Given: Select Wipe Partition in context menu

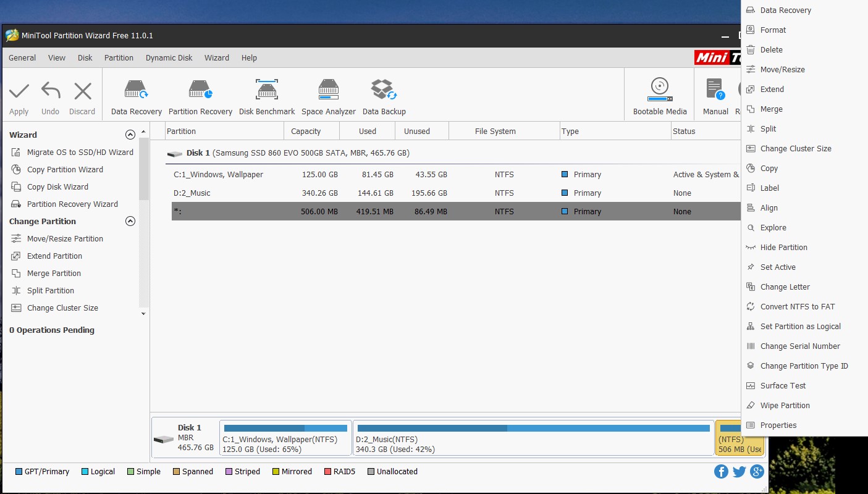Looking at the screenshot, I should pyautogui.click(x=785, y=405).
